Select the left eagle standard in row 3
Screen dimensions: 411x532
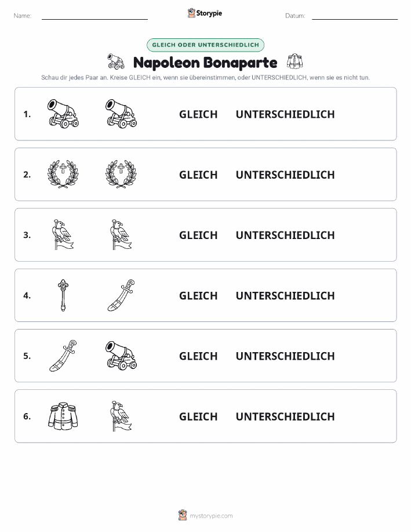coord(63,234)
